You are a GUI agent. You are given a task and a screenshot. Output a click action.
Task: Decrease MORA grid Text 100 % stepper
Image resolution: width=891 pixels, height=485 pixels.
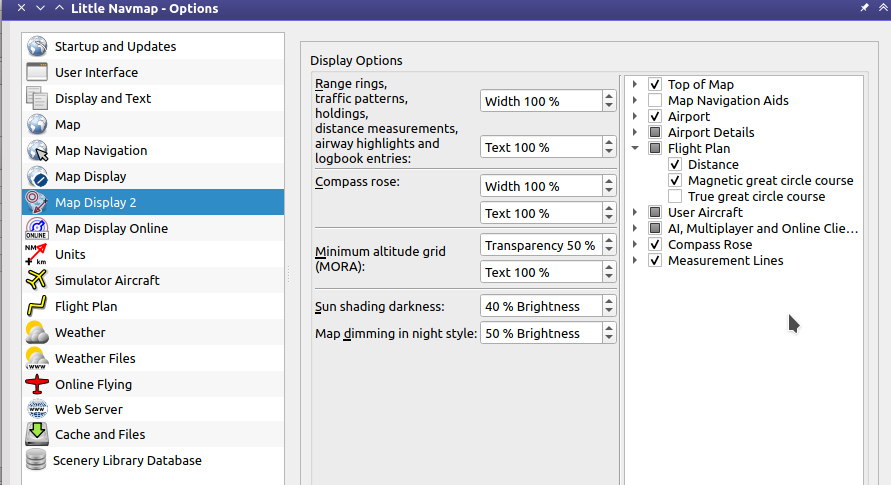tap(609, 277)
